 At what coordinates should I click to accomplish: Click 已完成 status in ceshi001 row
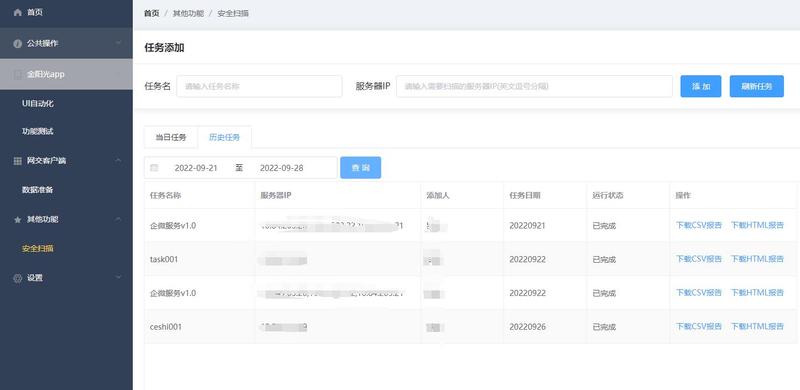(604, 327)
